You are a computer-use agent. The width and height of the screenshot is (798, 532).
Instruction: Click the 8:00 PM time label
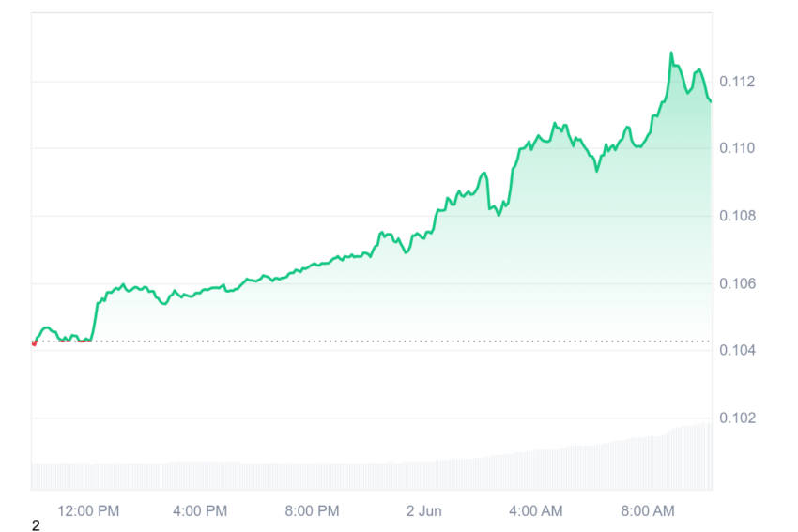(x=312, y=511)
